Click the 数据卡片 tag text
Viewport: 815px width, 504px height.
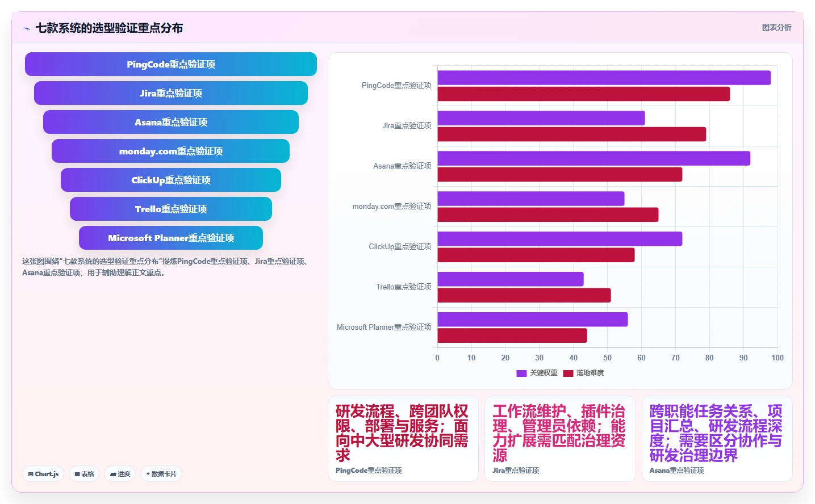click(164, 474)
